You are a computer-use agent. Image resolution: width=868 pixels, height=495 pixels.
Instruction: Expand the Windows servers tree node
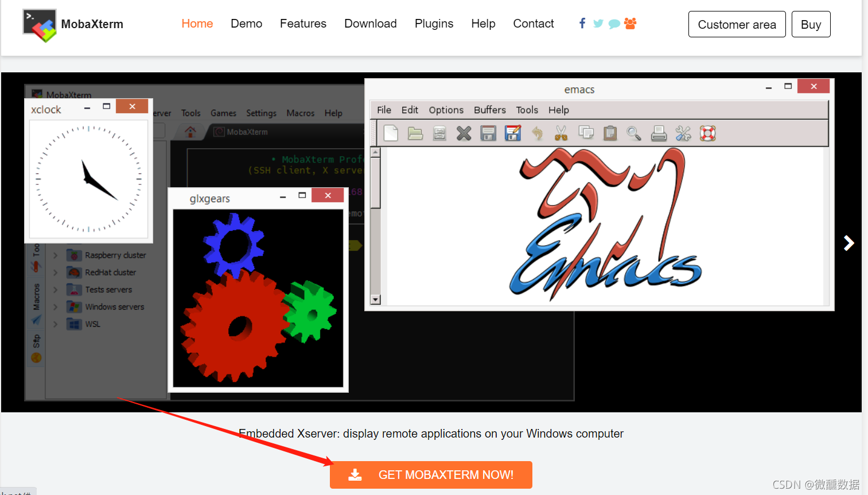(56, 307)
